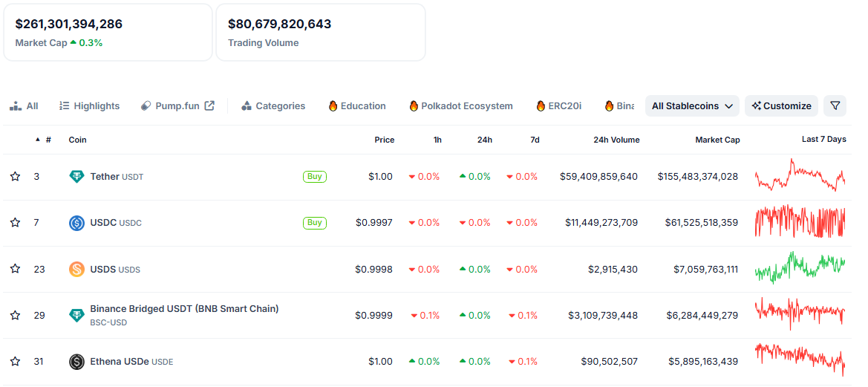Image resolution: width=868 pixels, height=387 pixels.
Task: Open the Ethena USDe coin link
Action: (131, 362)
